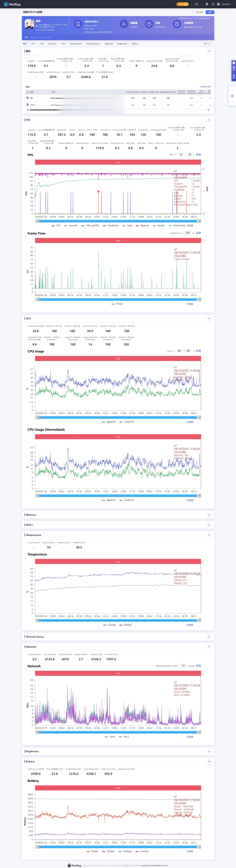Click the CPU threshold 60 input field
The width and height of the screenshot is (236, 868).
tap(179, 351)
